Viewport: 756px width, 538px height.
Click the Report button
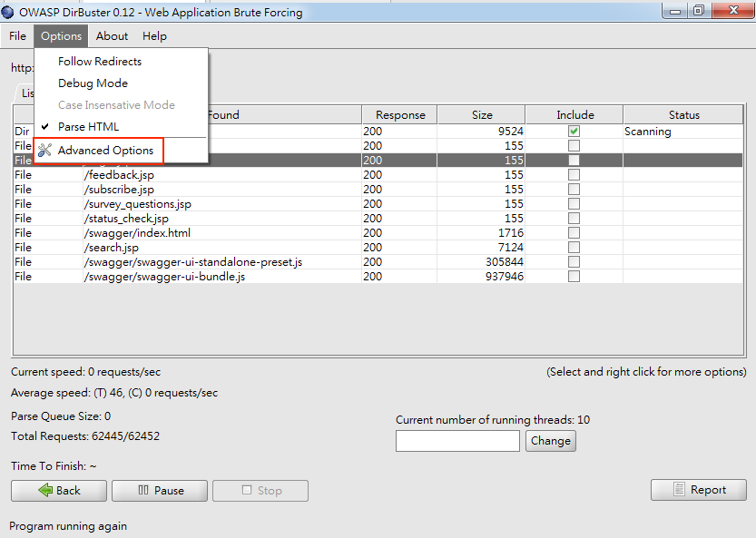(x=699, y=489)
